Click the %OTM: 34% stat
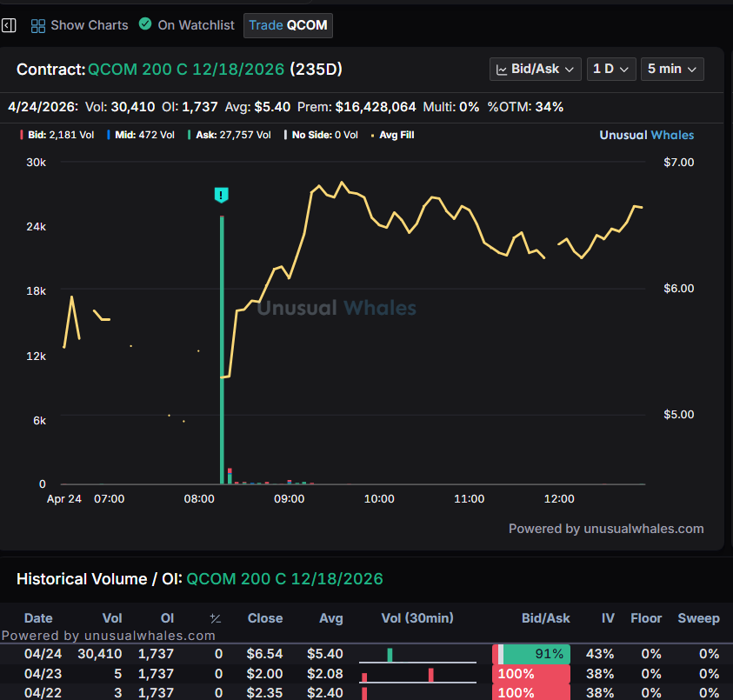 point(525,107)
